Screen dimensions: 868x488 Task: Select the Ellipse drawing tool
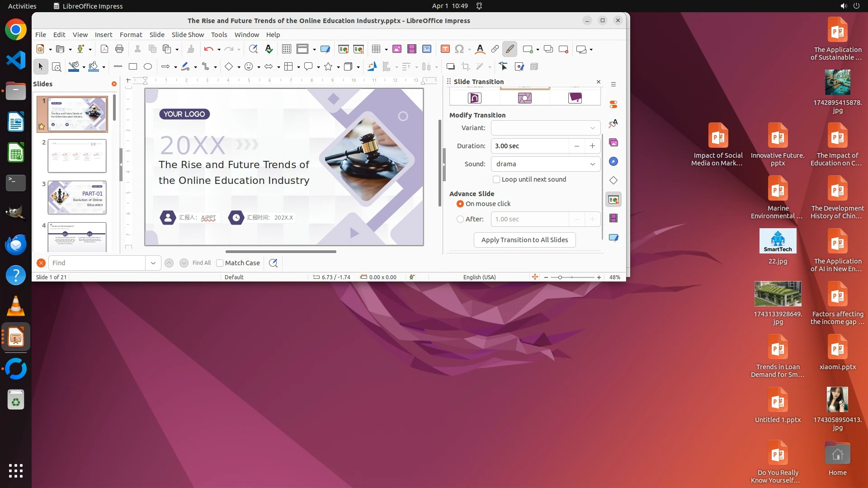click(x=148, y=66)
